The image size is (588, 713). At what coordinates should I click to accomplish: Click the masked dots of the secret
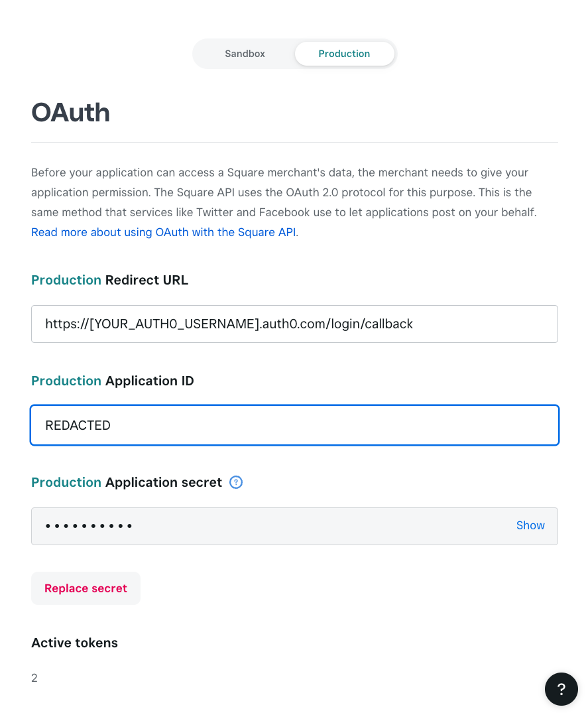(89, 526)
